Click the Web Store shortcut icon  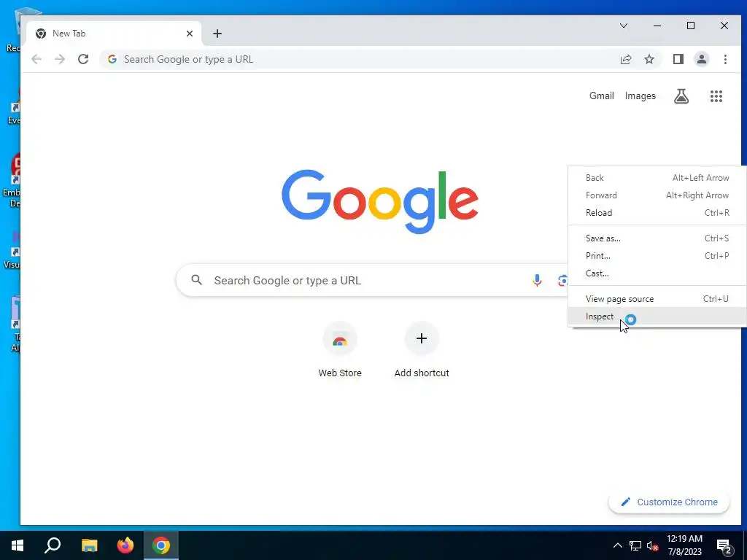(340, 339)
